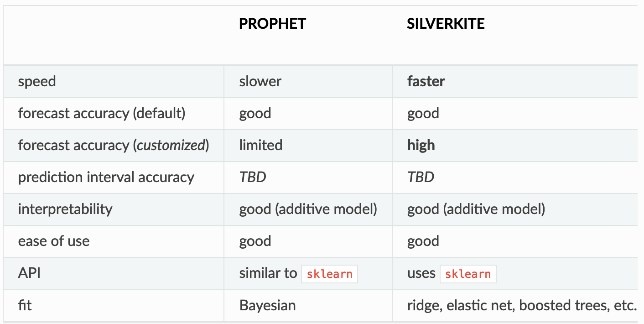The height and width of the screenshot is (324, 644).
Task: Click Prophet's "good (additive model)" cell
Action: click(308, 209)
